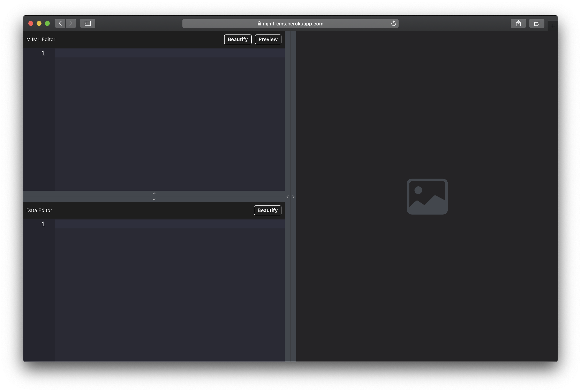Focus line 1 of MJML Editor
This screenshot has height=392, width=581.
(169, 53)
